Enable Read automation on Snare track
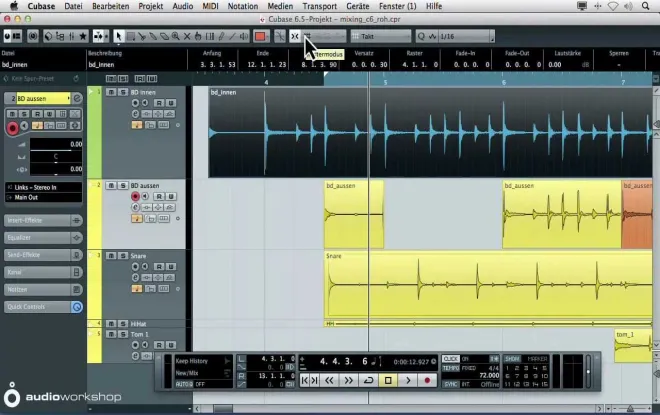Image resolution: width=660 pixels, height=415 pixels. point(159,267)
